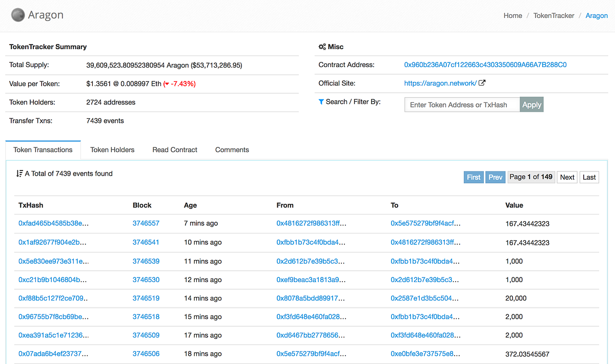Image resolution: width=615 pixels, height=364 pixels.
Task: Open From address 0xd6467bb2778656...
Action: pos(311,335)
